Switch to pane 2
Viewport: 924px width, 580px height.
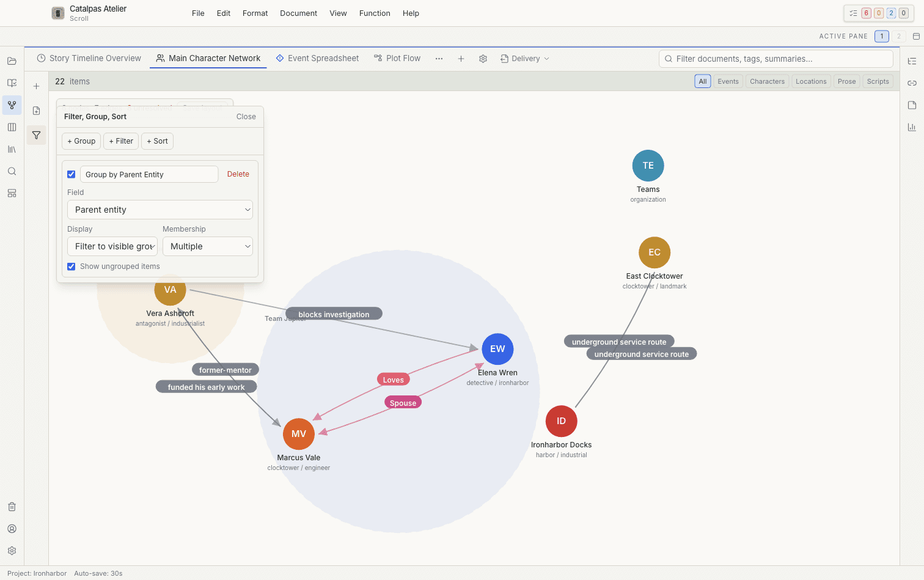[898, 36]
